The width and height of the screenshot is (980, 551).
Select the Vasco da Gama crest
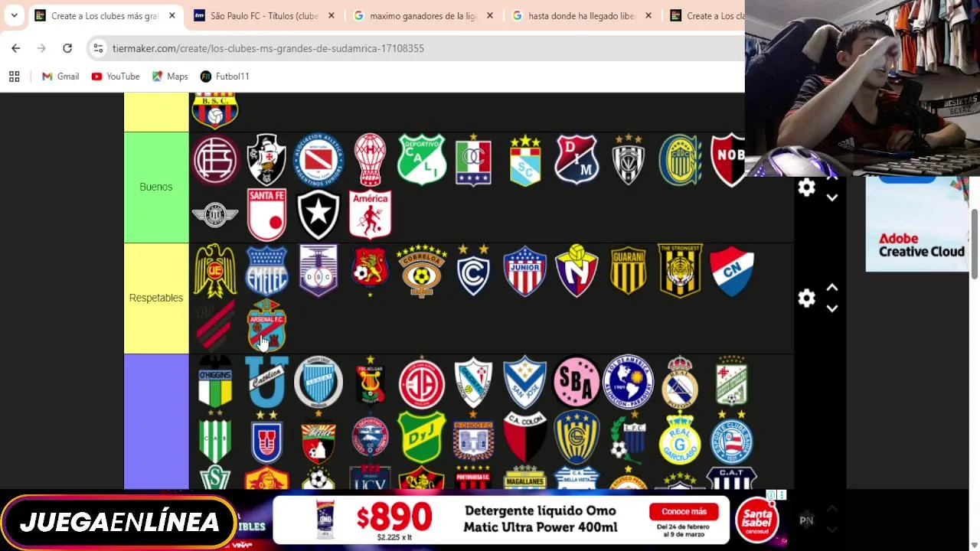tap(266, 160)
